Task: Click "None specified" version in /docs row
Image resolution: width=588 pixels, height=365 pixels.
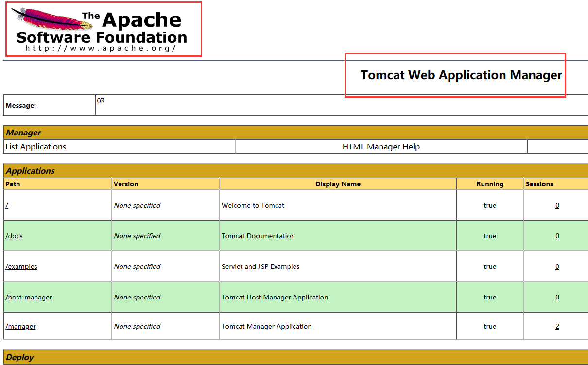Action: click(137, 236)
